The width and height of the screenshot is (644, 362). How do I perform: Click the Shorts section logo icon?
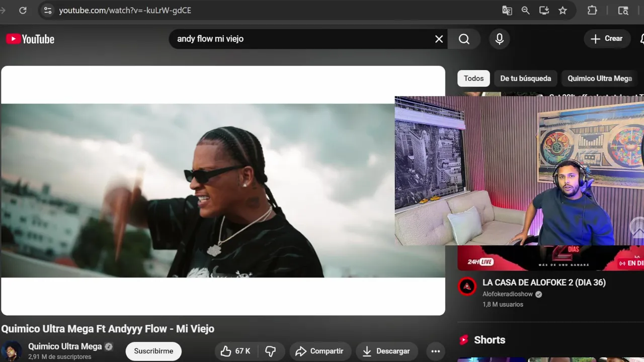point(464,340)
